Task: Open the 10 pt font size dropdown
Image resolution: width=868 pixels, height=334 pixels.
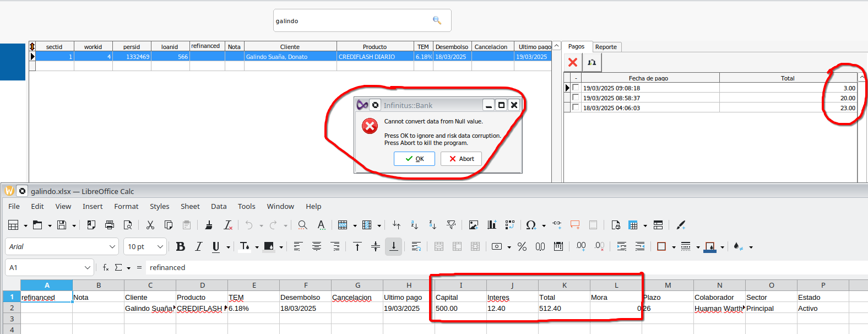Action: (x=160, y=247)
